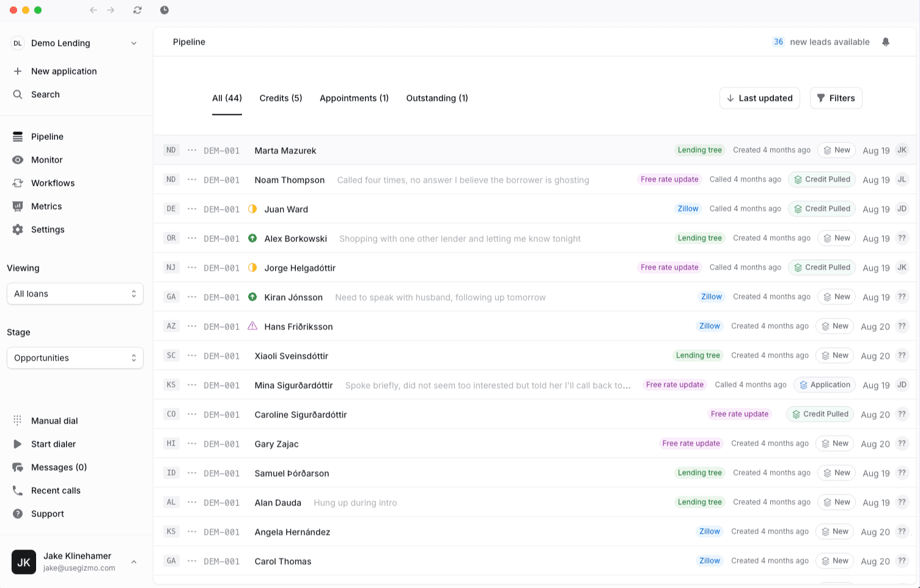Open the Search field in sidebar
920x588 pixels.
(45, 95)
